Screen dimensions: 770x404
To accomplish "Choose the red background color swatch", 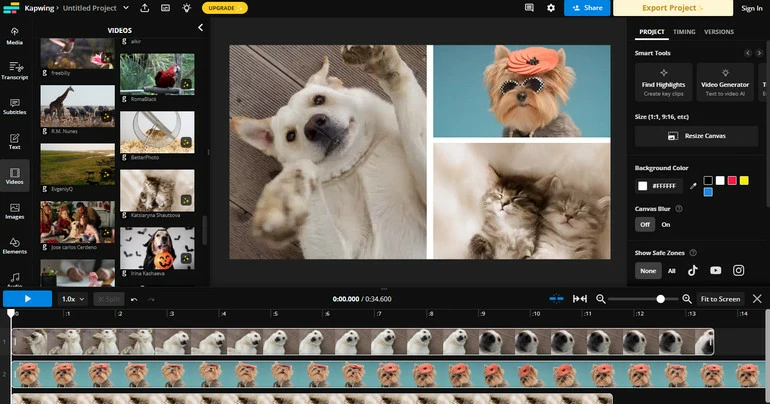I will 732,180.
